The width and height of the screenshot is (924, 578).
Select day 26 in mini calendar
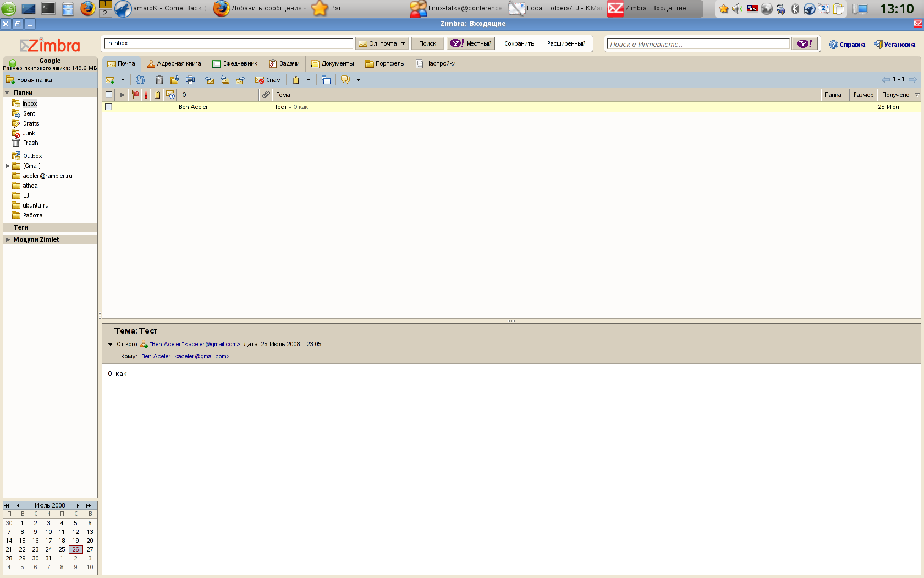tap(76, 549)
